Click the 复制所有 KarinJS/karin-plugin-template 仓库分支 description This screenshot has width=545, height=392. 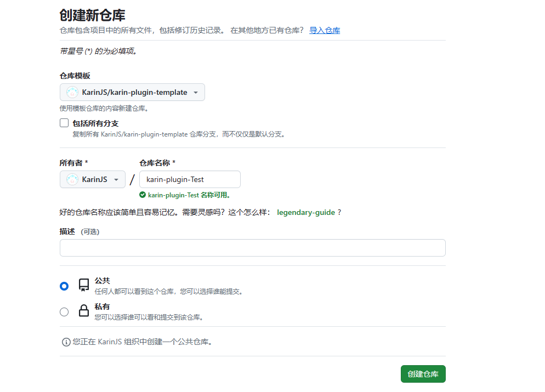click(179, 134)
